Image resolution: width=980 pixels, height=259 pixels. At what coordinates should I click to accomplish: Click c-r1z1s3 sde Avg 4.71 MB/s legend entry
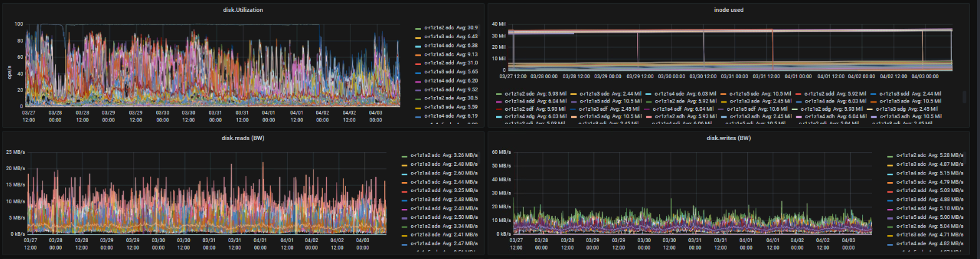point(929,235)
